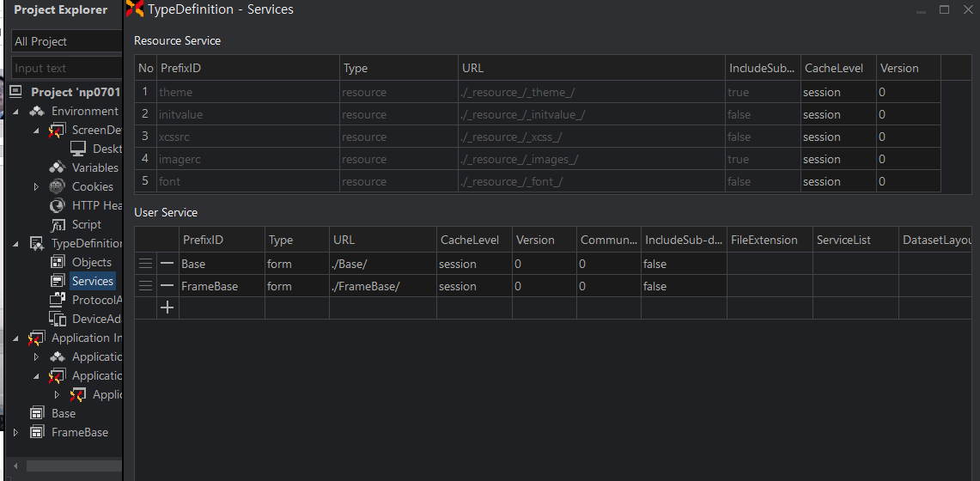Click the Script fx icon

pos(58,224)
